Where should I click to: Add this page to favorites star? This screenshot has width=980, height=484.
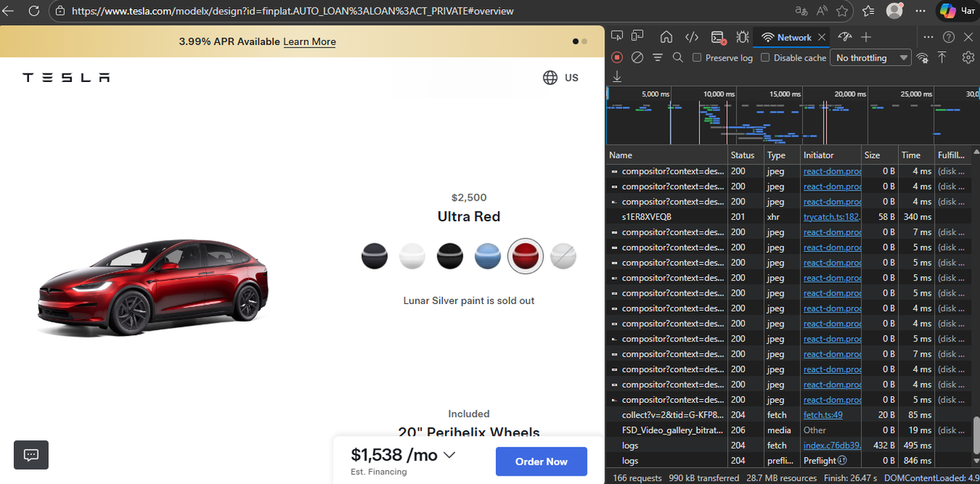(x=842, y=11)
